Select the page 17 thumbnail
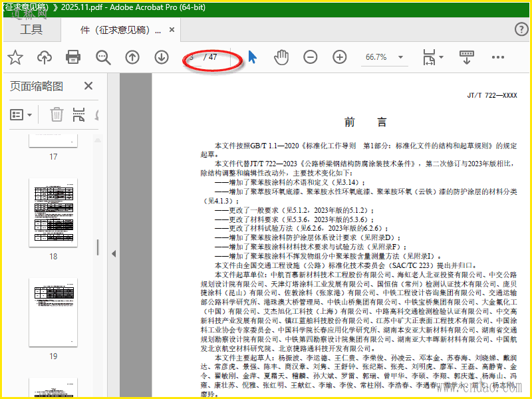 click(53, 140)
